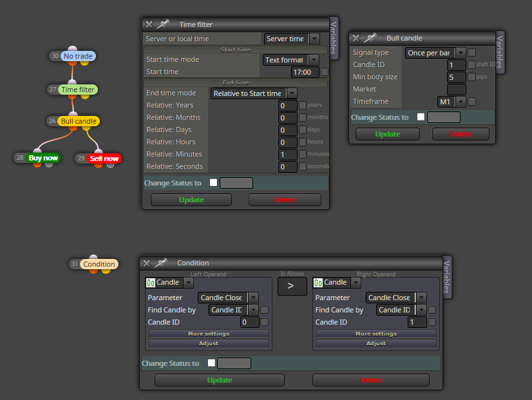
Task: Edit Right Operand Candle ID field
Action: coord(417,322)
